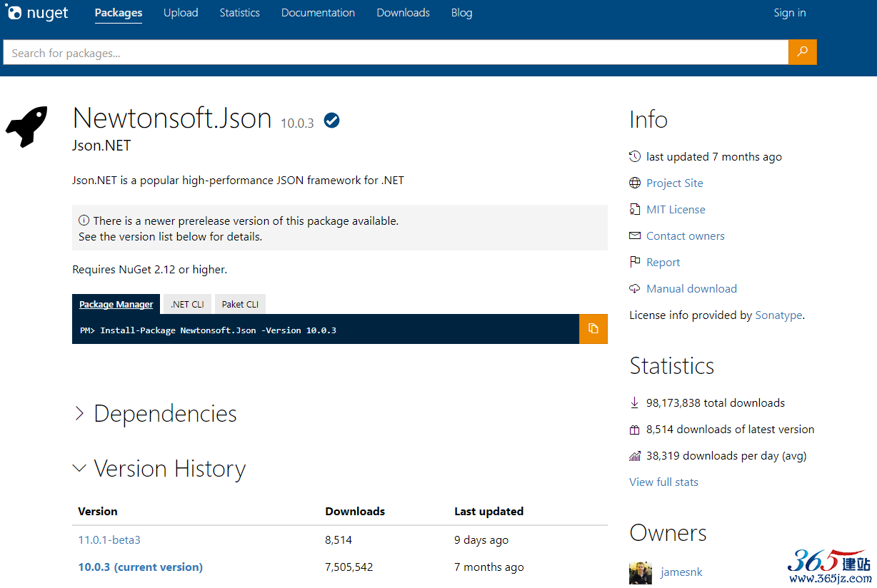Click the flag icon beside Report
Viewport: 877px width, 588px height.
[635, 262]
